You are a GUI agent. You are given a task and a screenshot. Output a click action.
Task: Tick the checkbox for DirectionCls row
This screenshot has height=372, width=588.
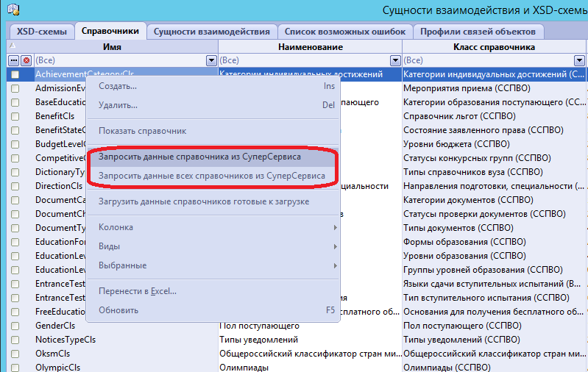[x=15, y=186]
